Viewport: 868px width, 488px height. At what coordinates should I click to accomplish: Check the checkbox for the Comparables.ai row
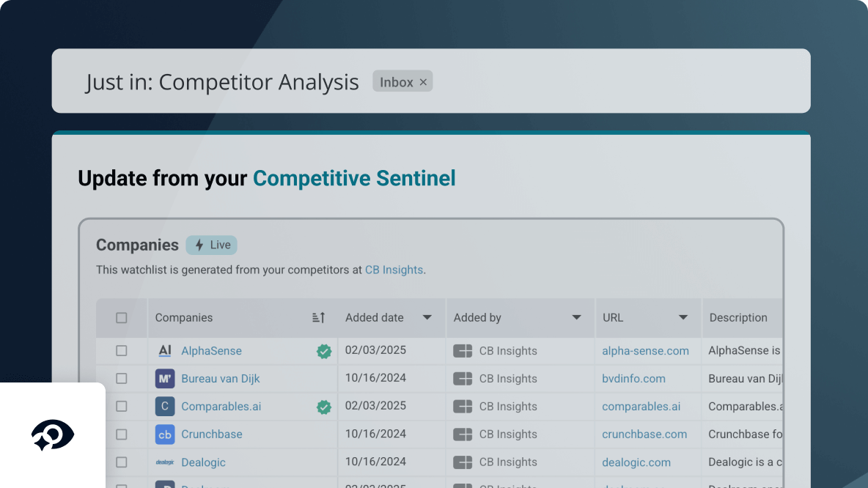click(x=121, y=406)
